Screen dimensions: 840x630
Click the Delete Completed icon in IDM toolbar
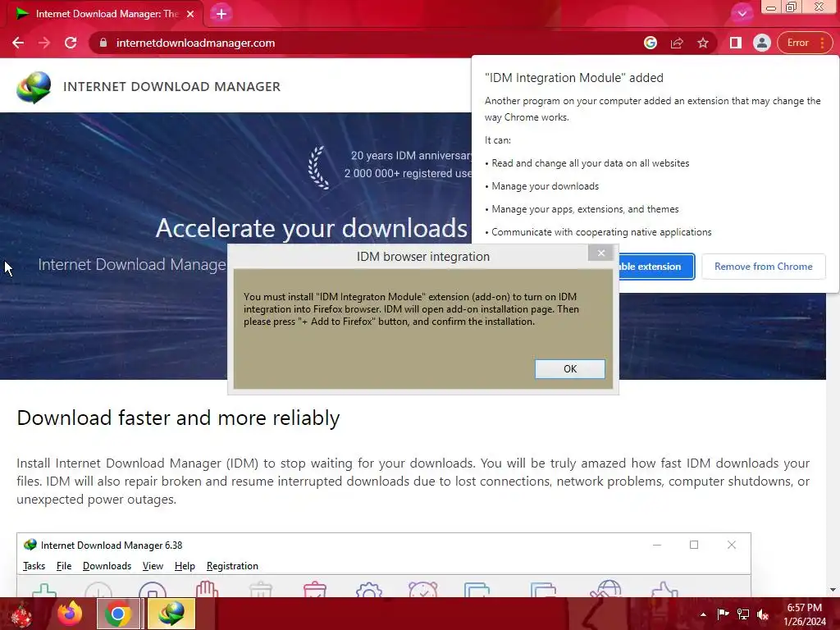point(315,589)
